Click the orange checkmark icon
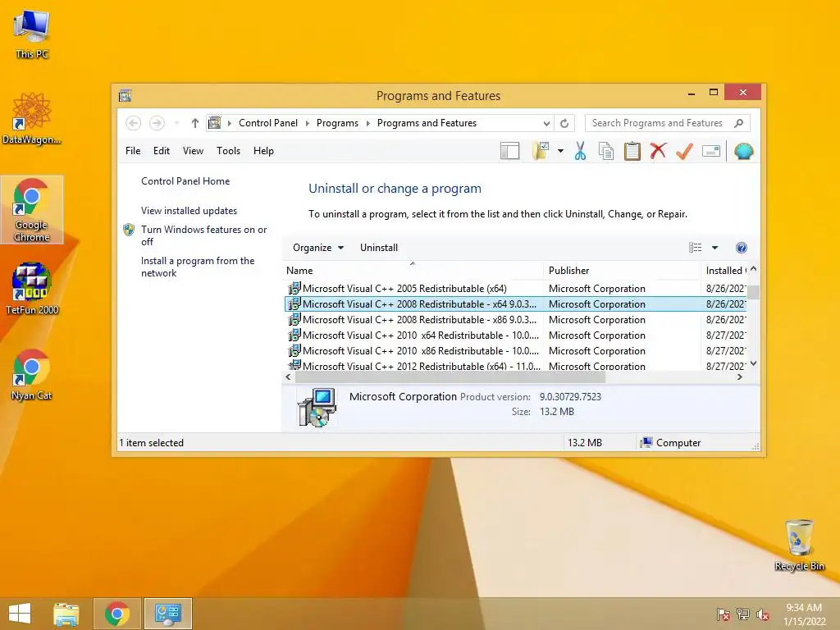The image size is (840, 630). coord(684,151)
